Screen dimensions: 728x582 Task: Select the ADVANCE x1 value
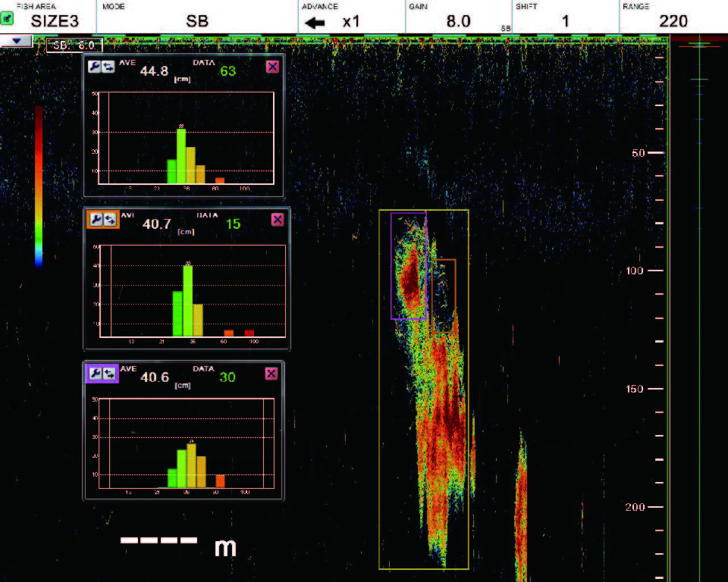(x=351, y=21)
